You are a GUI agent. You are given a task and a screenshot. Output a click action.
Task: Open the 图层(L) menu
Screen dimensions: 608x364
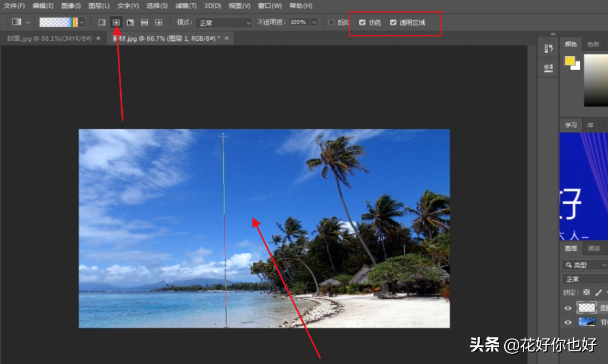(99, 6)
